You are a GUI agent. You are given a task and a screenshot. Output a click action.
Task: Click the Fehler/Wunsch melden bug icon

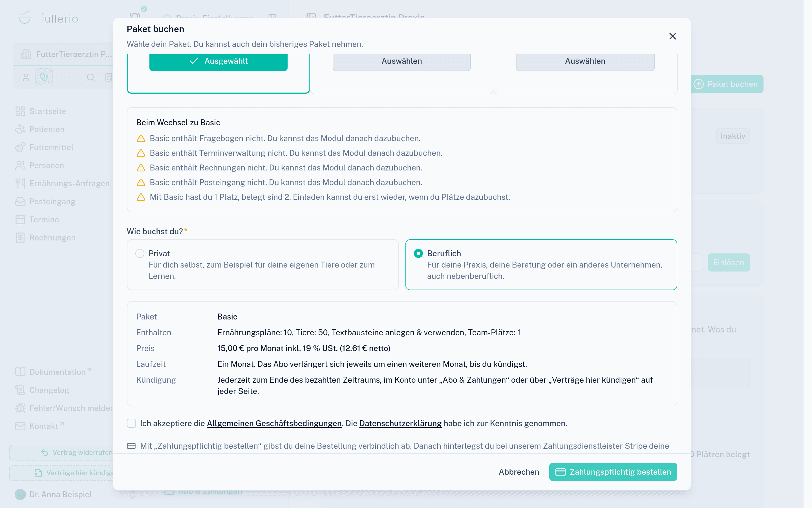coord(20,408)
